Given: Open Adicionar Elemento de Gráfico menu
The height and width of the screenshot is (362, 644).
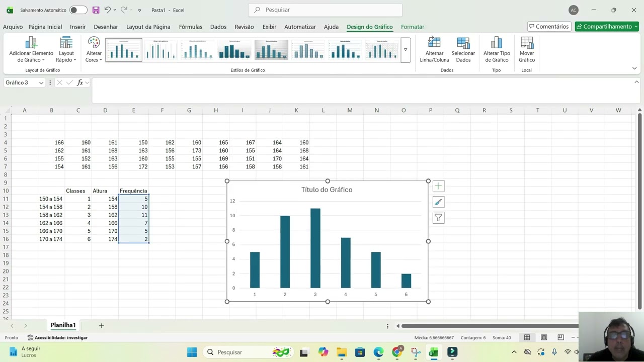Looking at the screenshot, I should coord(31,50).
